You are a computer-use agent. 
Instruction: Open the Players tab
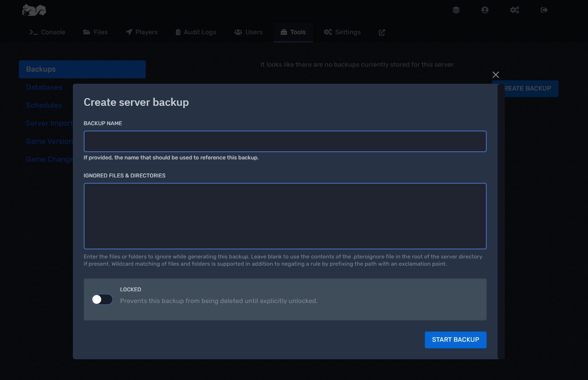tap(142, 32)
